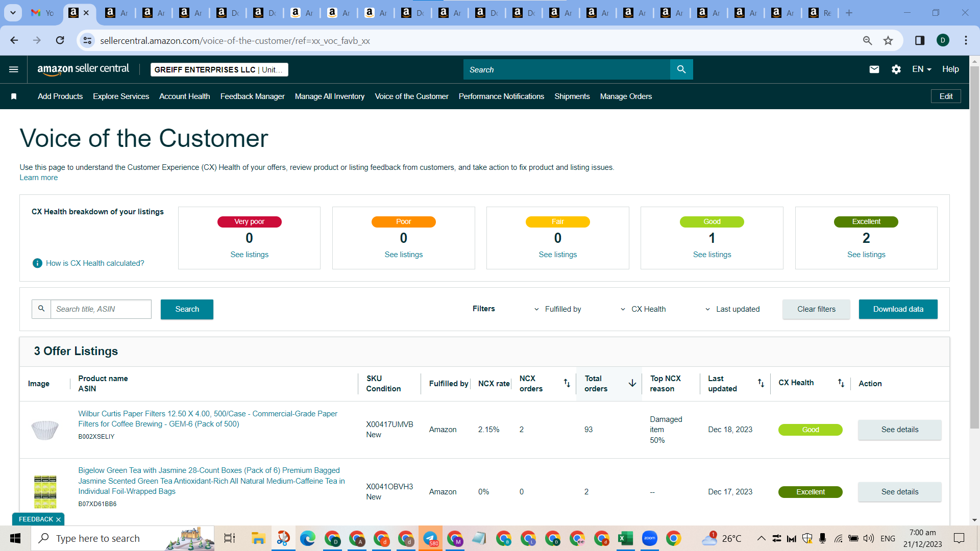Open the settings gear icon

(896, 69)
